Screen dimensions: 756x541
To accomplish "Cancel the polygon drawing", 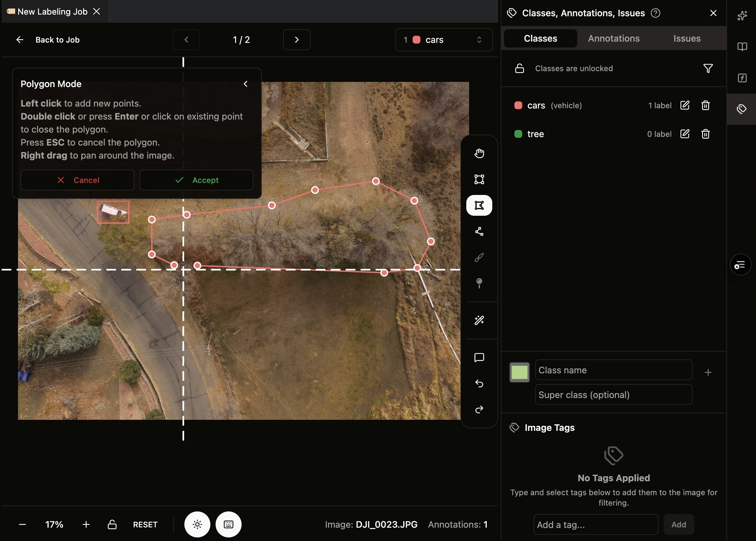I will pos(77,180).
